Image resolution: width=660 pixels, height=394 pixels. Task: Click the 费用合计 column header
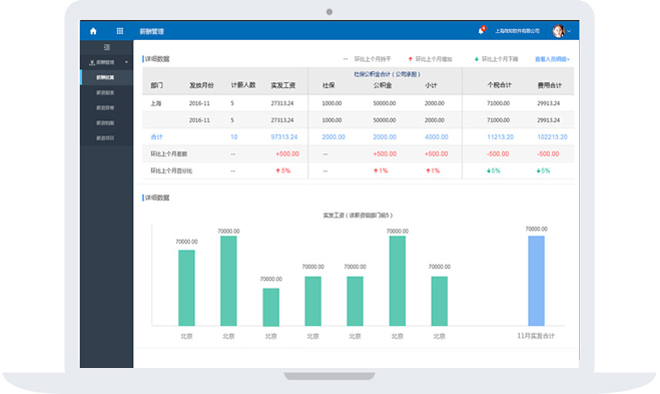pos(549,85)
